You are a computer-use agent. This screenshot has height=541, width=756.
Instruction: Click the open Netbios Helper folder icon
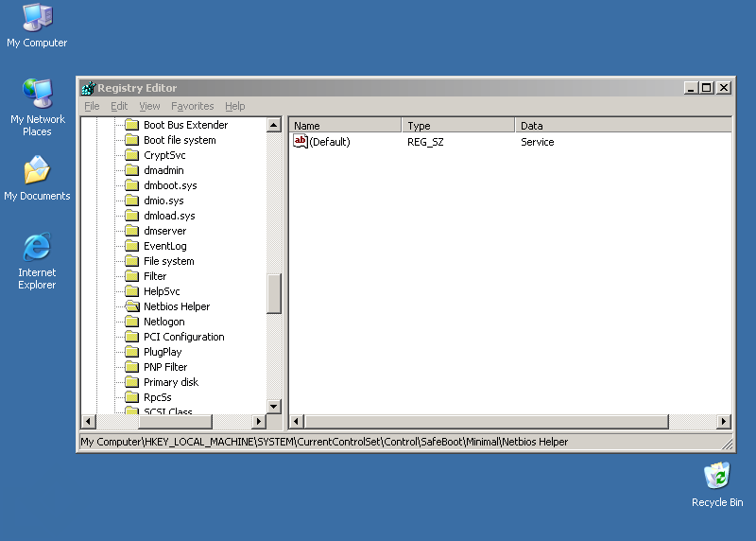(x=132, y=306)
